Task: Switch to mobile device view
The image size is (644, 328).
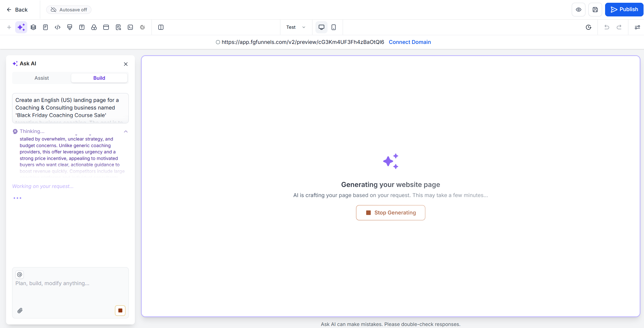Action: tap(334, 27)
